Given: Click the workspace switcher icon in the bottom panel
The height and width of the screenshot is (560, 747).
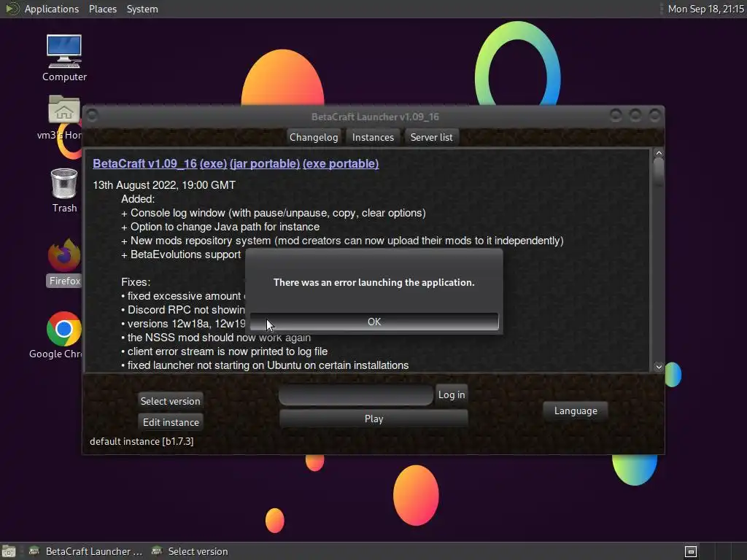Looking at the screenshot, I should [691, 551].
